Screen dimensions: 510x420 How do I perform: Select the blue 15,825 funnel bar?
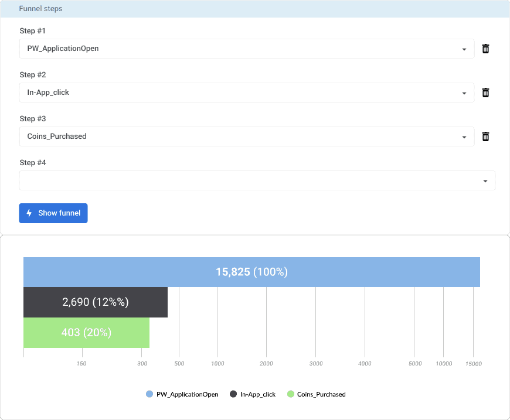click(x=251, y=272)
